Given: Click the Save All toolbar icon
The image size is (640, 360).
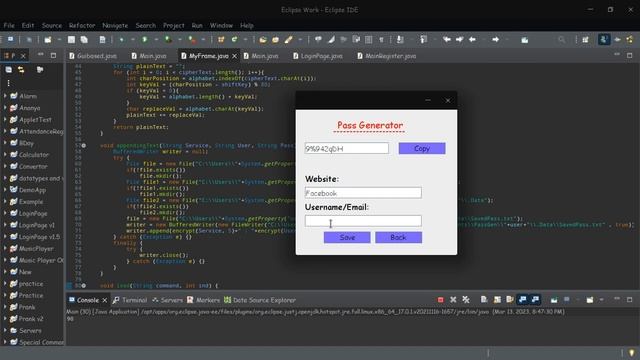Looking at the screenshot, I should [x=84, y=40].
